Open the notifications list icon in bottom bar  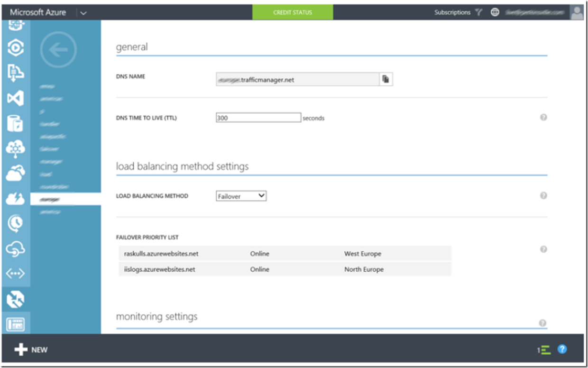point(544,350)
